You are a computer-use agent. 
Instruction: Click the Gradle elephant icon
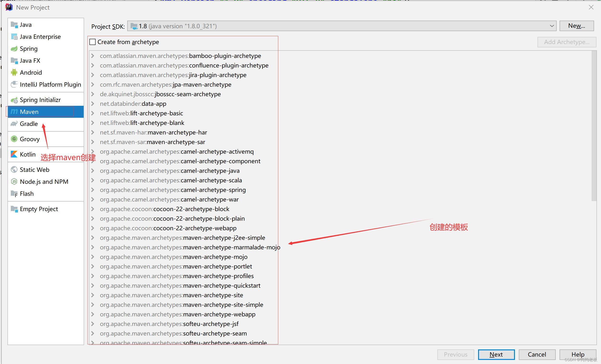pyautogui.click(x=14, y=124)
